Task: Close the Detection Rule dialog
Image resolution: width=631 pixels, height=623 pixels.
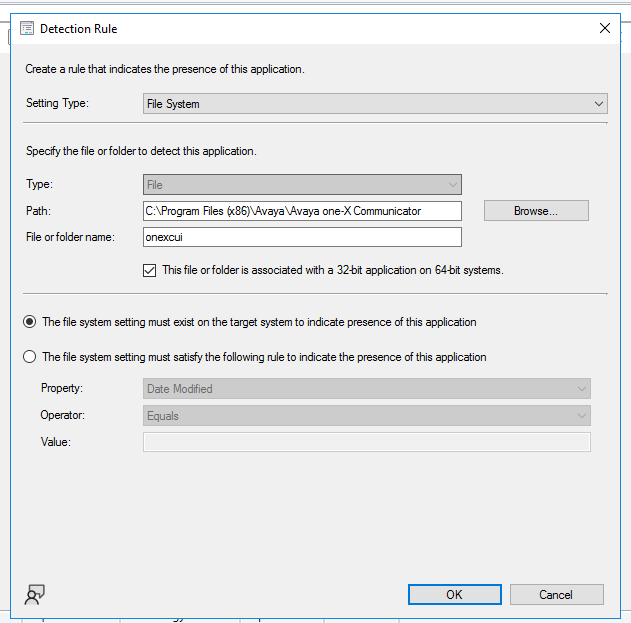Action: pos(604,28)
